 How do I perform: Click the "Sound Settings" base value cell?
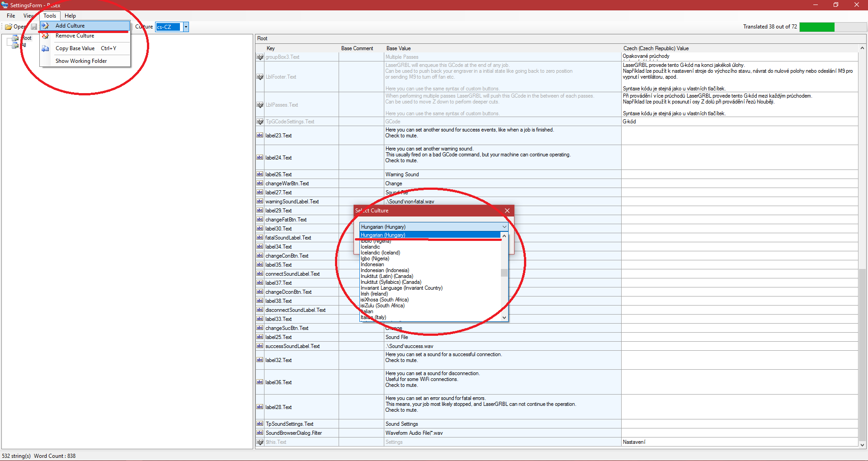click(503, 424)
